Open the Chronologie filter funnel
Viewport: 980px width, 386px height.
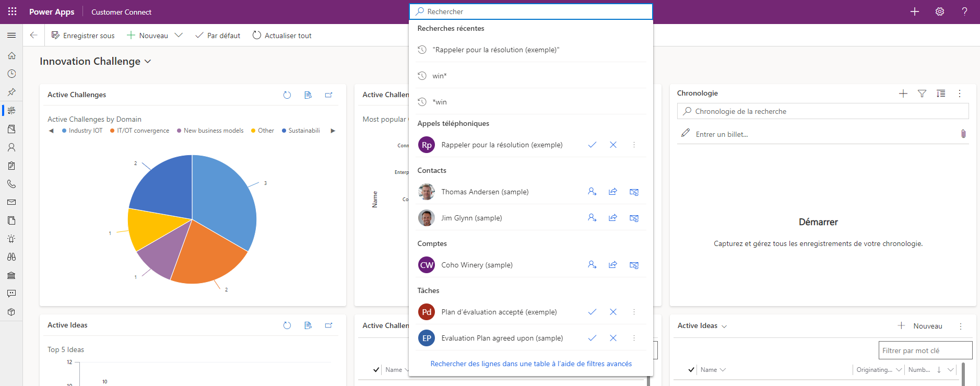coord(922,93)
